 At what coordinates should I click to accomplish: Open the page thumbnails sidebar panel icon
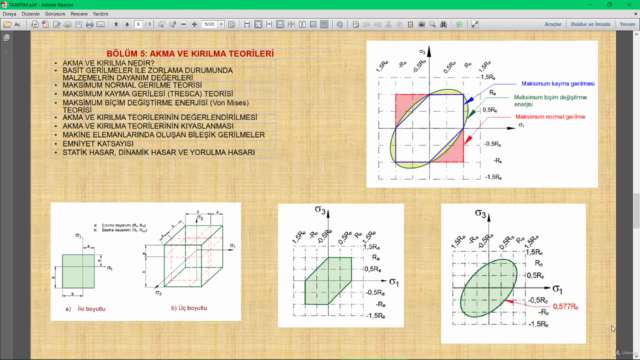point(6,38)
